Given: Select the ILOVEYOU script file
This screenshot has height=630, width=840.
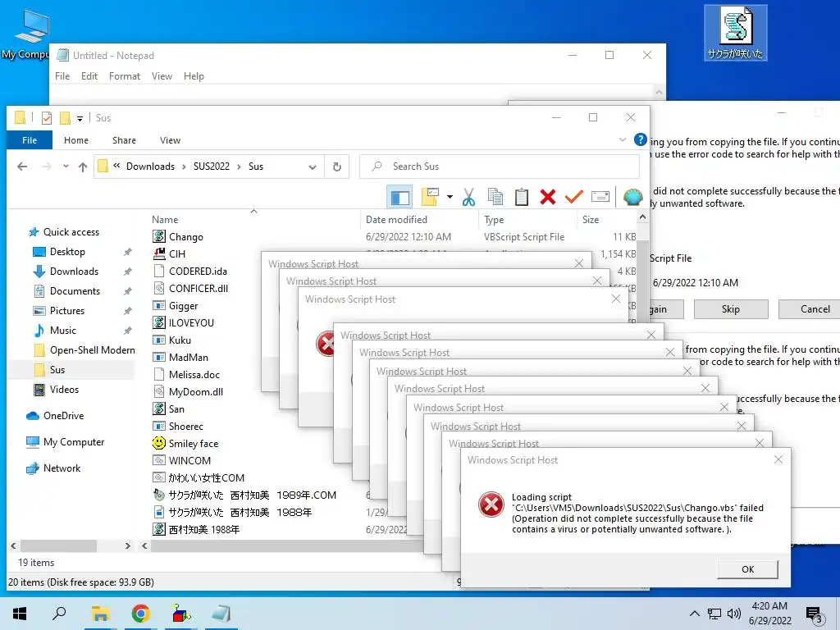Looking at the screenshot, I should [191, 323].
